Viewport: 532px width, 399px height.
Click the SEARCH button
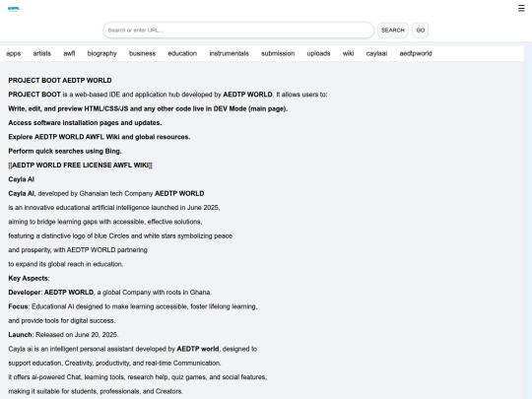[x=393, y=31]
